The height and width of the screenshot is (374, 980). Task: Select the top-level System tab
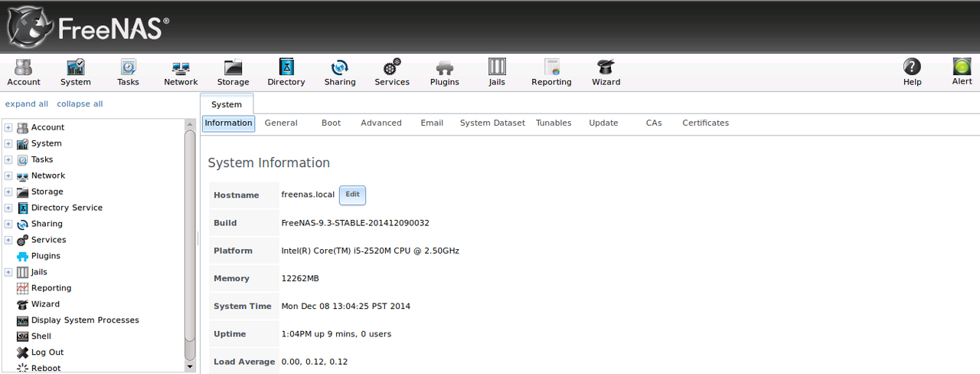pyautogui.click(x=227, y=104)
